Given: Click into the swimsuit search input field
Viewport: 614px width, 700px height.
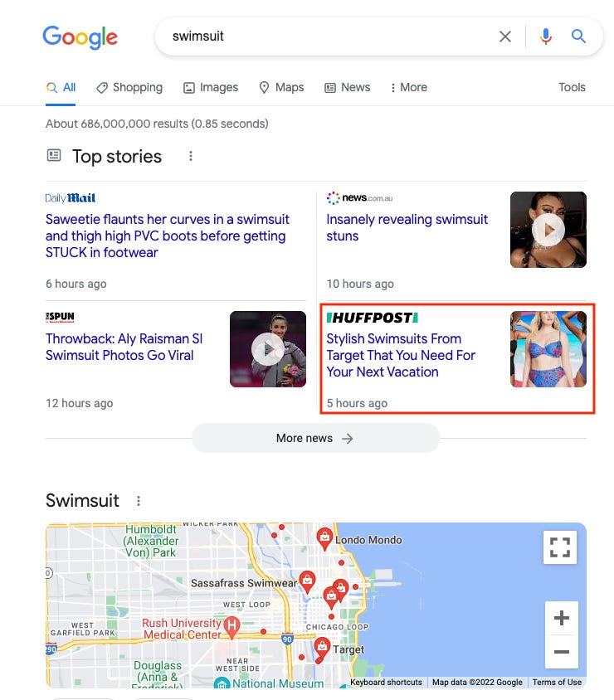Looking at the screenshot, I should [x=330, y=36].
